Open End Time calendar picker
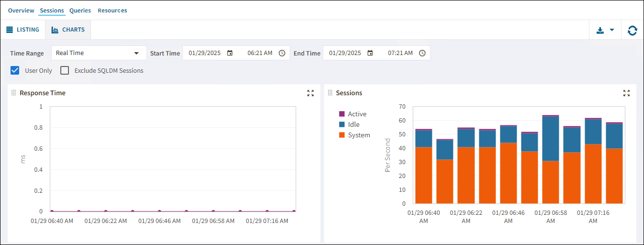The width and height of the screenshot is (644, 245). pyautogui.click(x=370, y=53)
